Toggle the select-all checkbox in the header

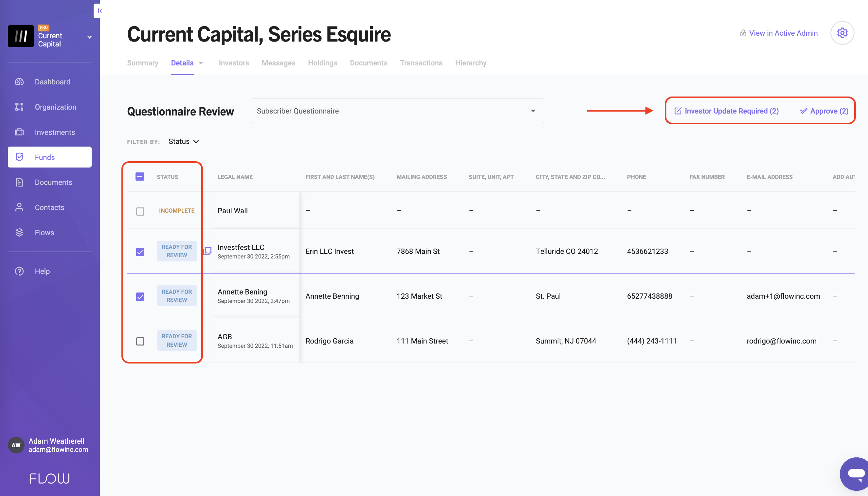tap(140, 177)
